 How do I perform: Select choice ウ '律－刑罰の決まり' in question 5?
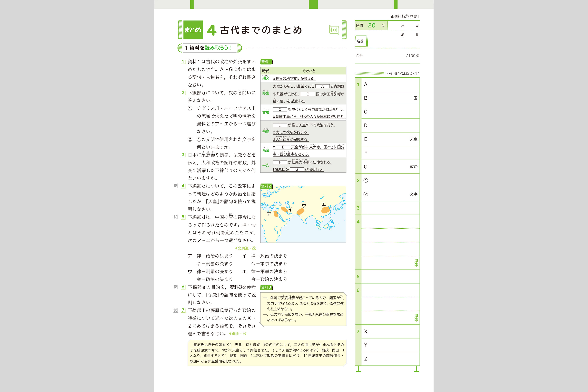click(x=214, y=271)
